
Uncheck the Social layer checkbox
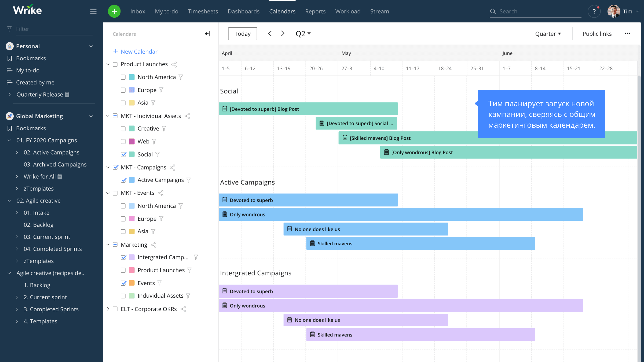[x=123, y=154]
